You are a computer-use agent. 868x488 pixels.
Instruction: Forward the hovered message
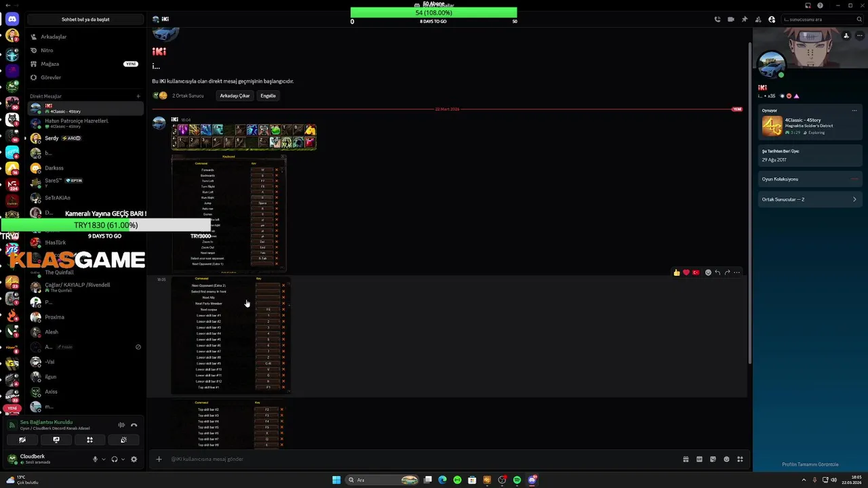click(727, 272)
